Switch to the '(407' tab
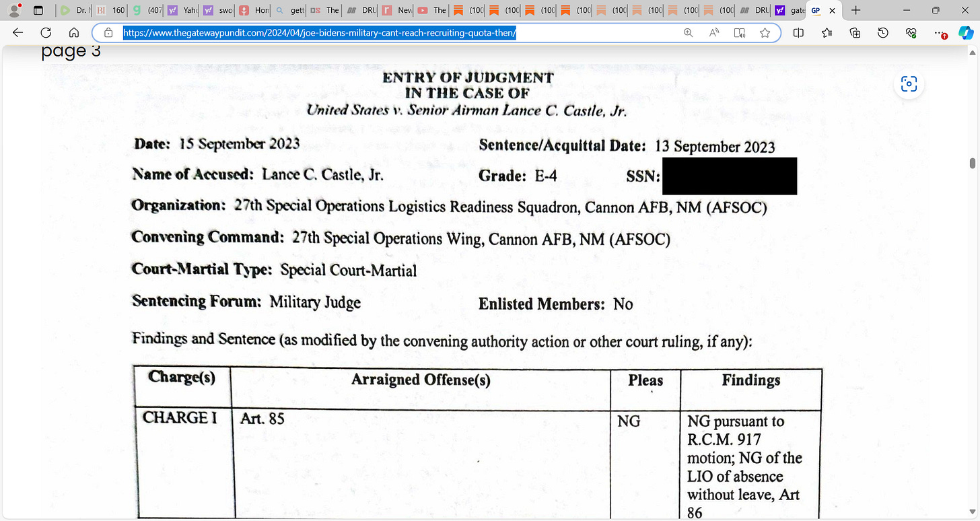This screenshot has width=980, height=521. click(145, 10)
